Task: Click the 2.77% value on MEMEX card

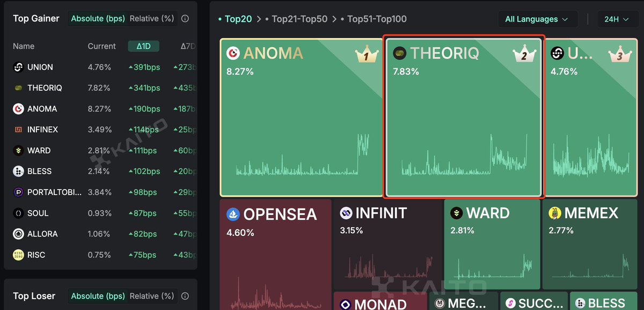Action: tap(561, 230)
